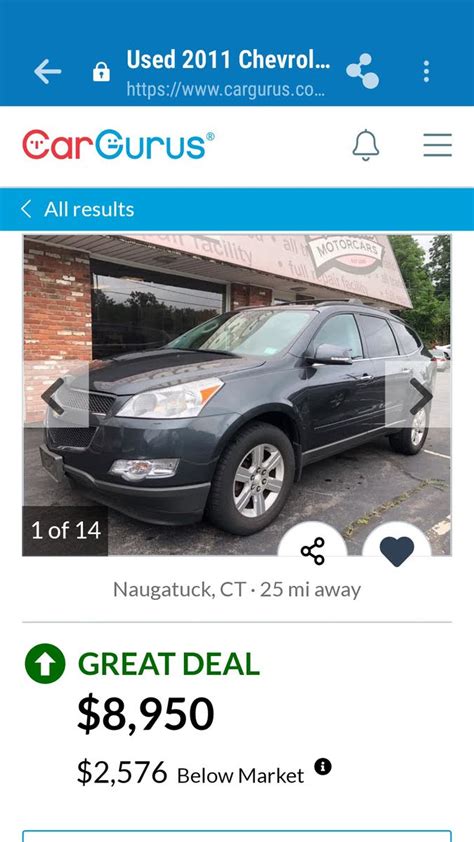Toggle the heart to save listing
Screen dimensions: 474x842
click(x=397, y=550)
